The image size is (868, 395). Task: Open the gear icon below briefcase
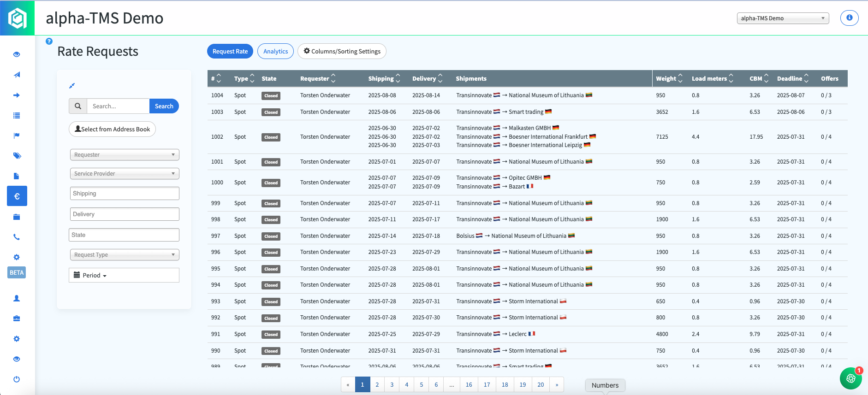click(17, 339)
